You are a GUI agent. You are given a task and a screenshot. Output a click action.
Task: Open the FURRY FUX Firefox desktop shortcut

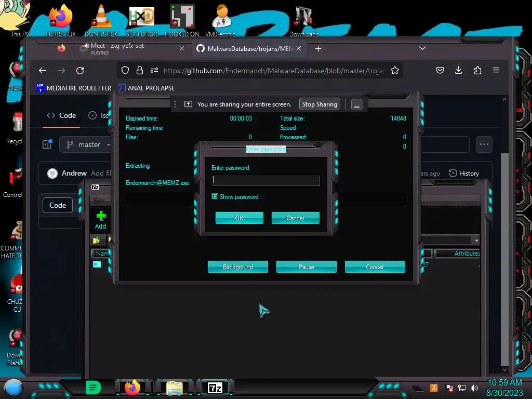tap(61, 20)
